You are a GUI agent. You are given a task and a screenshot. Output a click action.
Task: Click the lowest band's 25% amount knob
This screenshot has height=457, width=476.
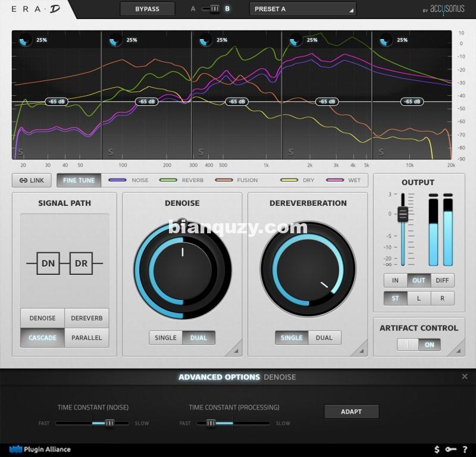pos(25,40)
